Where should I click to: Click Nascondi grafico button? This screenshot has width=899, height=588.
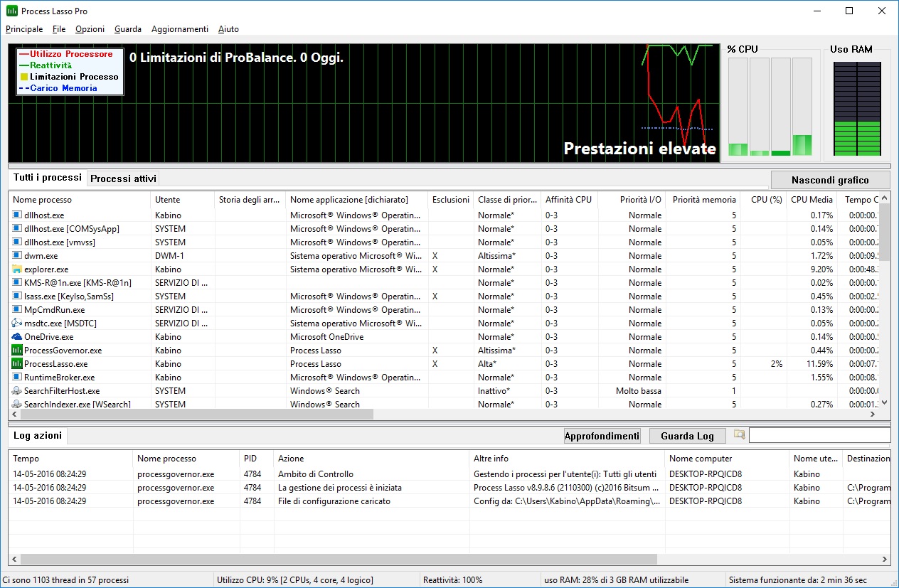pos(830,180)
